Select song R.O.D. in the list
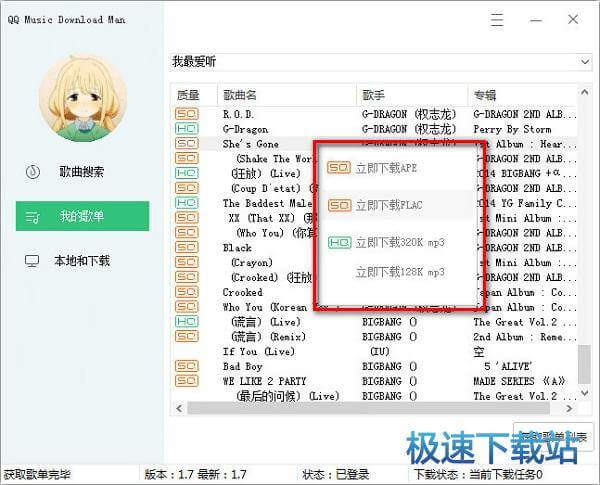 click(x=238, y=114)
